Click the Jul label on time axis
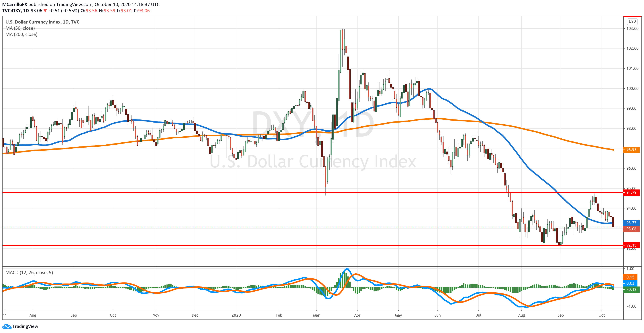The width and height of the screenshot is (644, 333). click(x=478, y=315)
